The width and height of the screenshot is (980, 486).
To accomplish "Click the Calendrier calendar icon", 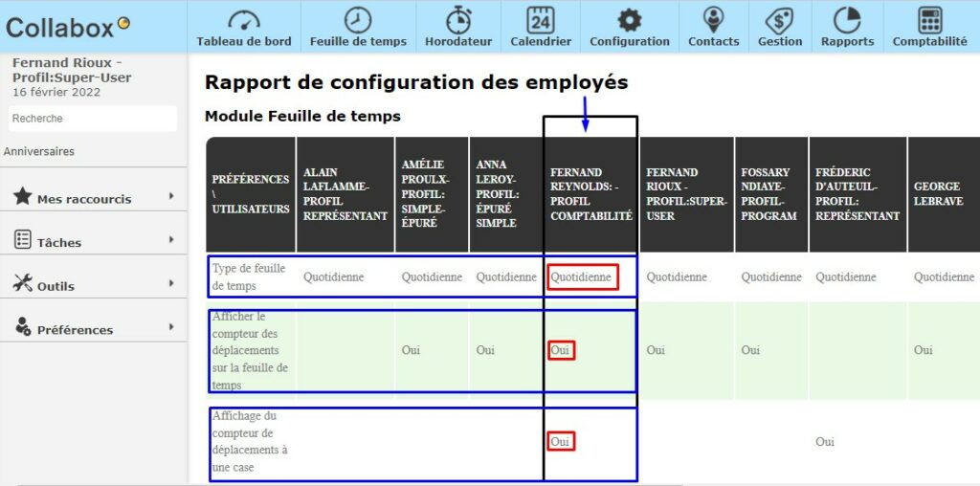I will click(541, 20).
